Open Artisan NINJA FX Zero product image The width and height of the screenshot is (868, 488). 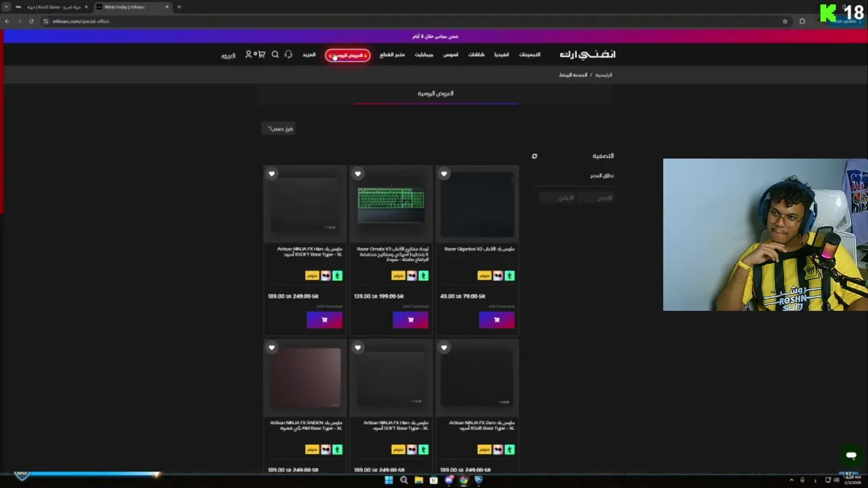(x=477, y=378)
